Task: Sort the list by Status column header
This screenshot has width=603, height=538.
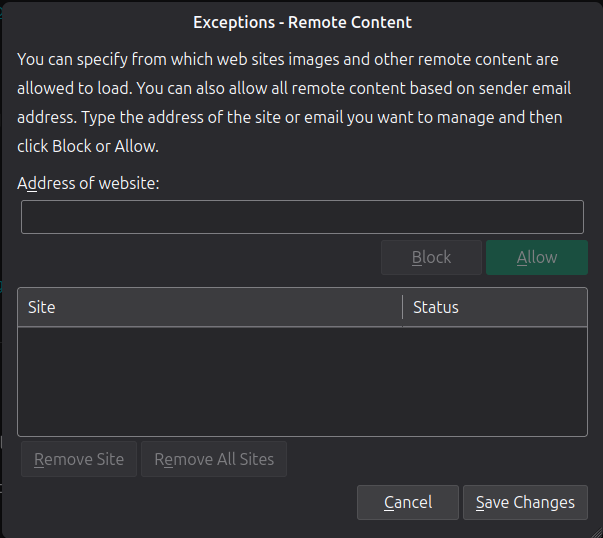Action: [495, 307]
